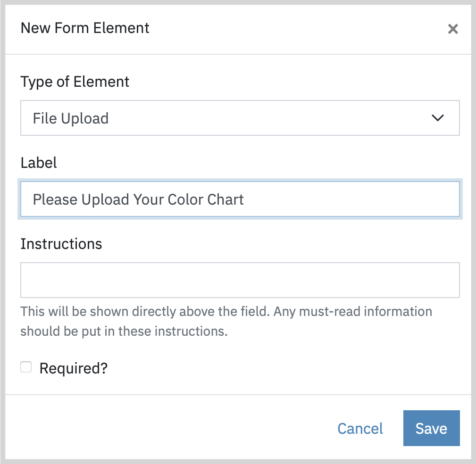Click the blue Save button text
The image size is (476, 464).
(431, 429)
